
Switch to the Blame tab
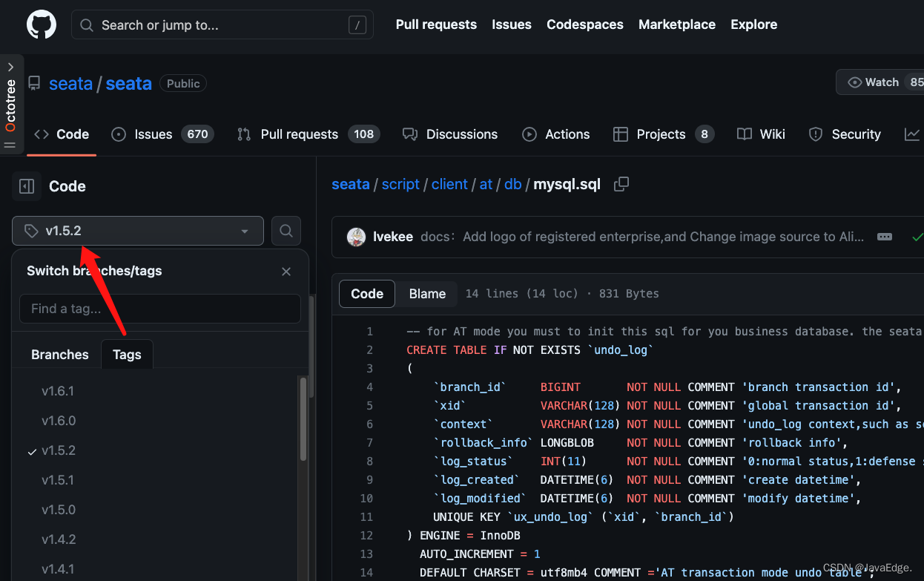pos(426,293)
